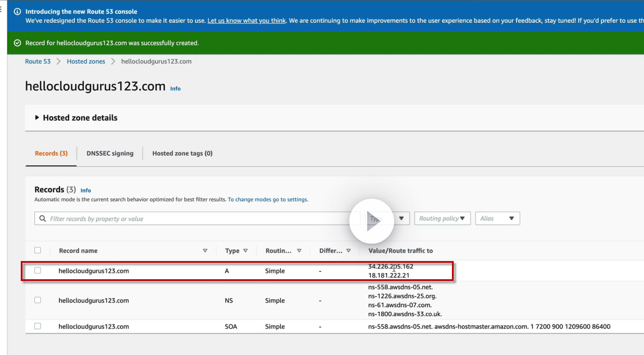644x355 pixels.
Task: Click the Hosted zones breadcrumb link
Action: click(86, 61)
